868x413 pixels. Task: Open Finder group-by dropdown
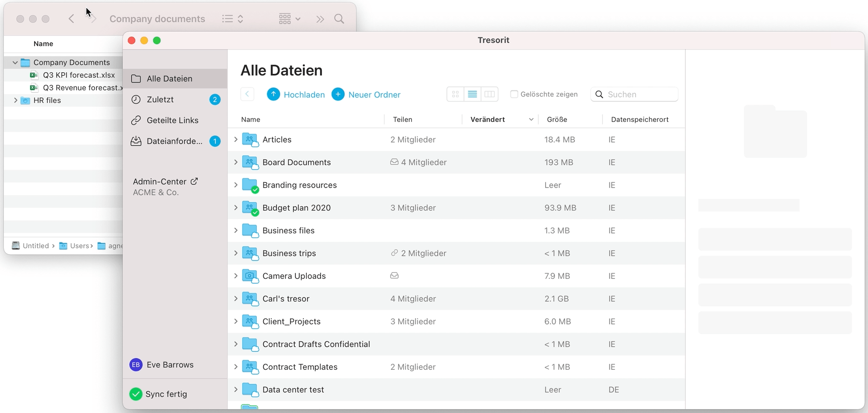point(290,19)
